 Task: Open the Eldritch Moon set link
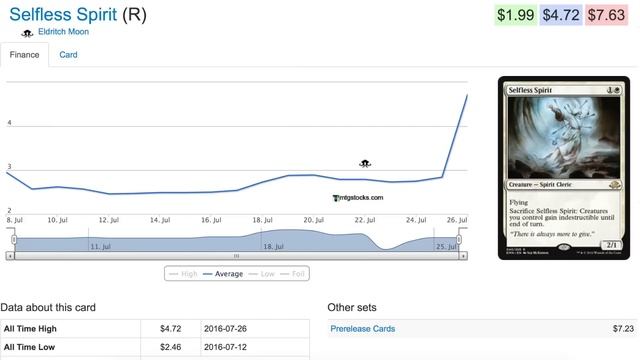click(x=63, y=32)
